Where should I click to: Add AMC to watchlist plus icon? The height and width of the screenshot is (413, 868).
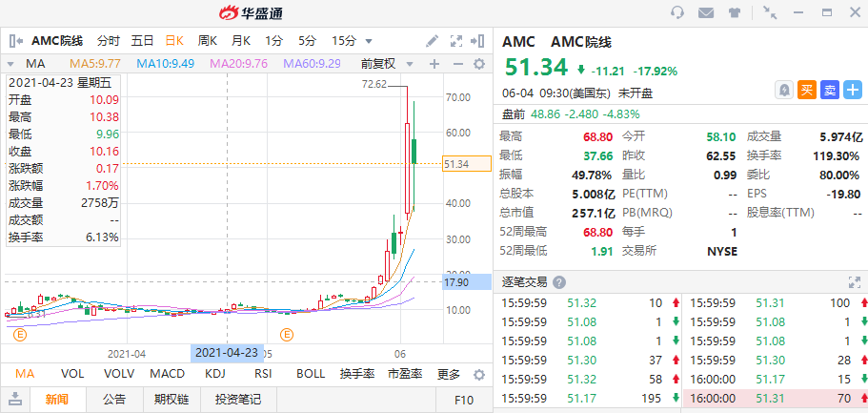(853, 90)
